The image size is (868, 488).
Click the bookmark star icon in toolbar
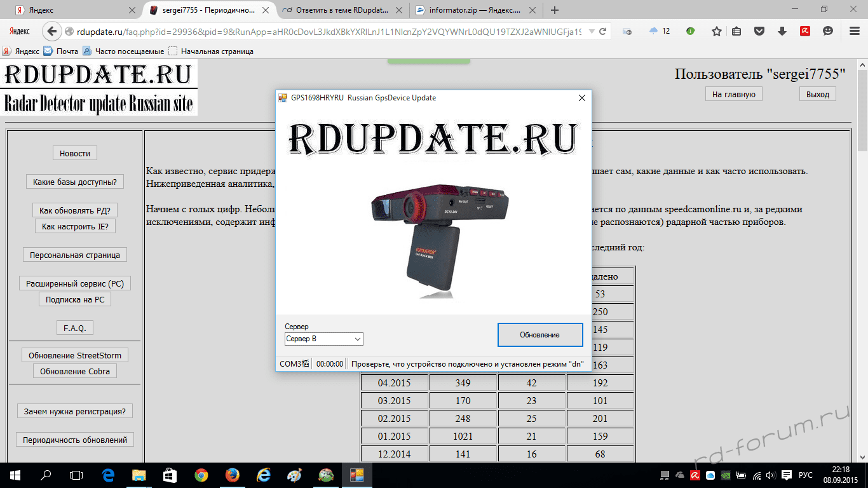716,31
